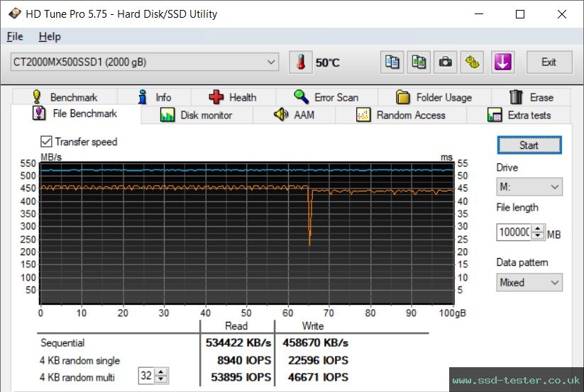Screen dimensions: 584x392
Task: Click the 22596 IOPS write value
Action: (318, 360)
